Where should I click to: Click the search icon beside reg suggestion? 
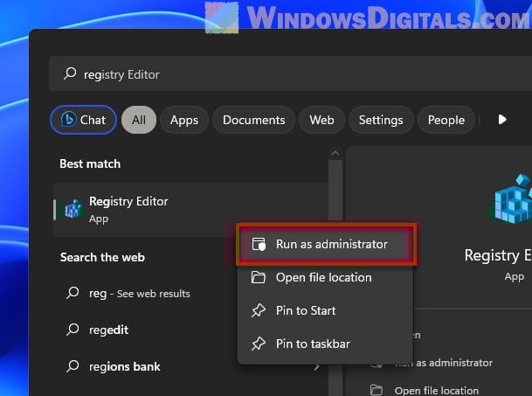point(73,293)
